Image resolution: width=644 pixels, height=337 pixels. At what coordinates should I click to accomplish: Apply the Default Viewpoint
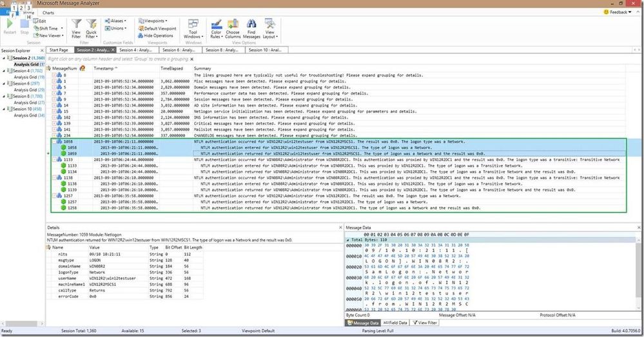coord(157,28)
